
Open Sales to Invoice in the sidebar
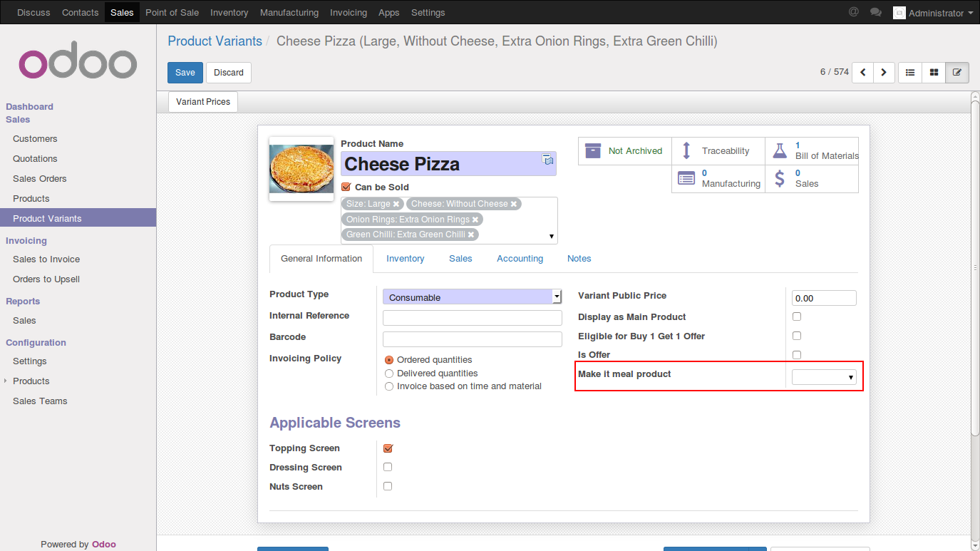point(46,259)
